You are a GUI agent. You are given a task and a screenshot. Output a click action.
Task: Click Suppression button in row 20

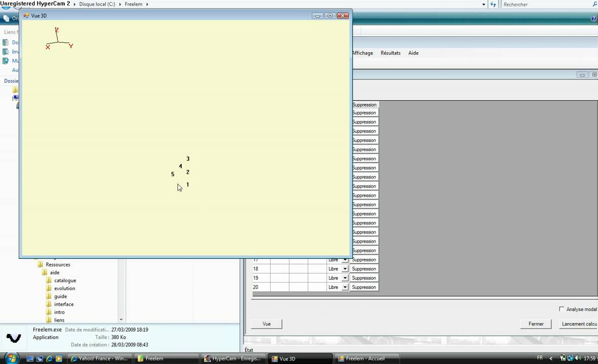pos(364,287)
